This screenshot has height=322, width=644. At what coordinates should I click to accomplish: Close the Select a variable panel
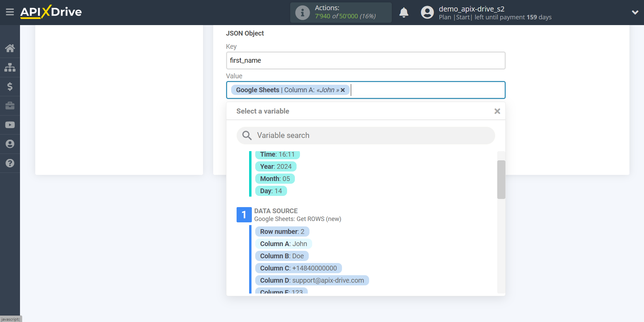pos(497,111)
